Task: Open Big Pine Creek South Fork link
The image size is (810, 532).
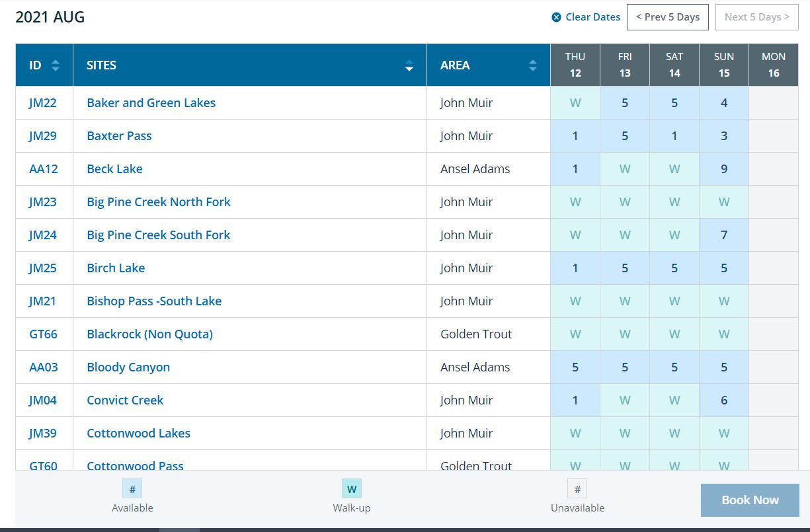Action: [159, 235]
